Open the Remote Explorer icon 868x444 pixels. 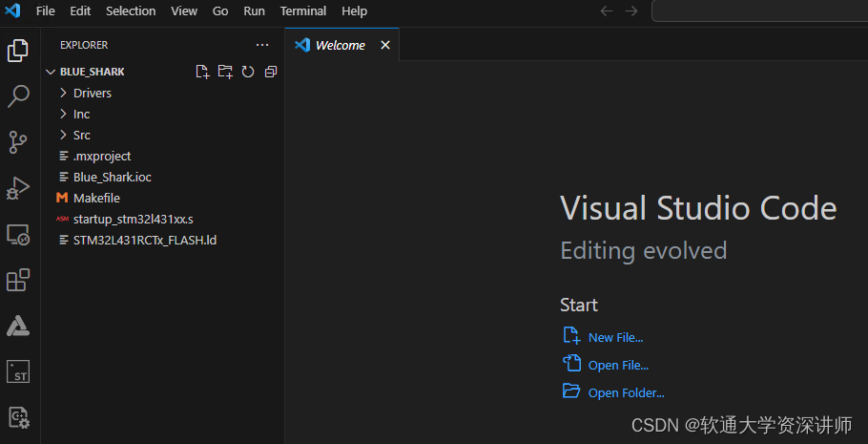[18, 235]
